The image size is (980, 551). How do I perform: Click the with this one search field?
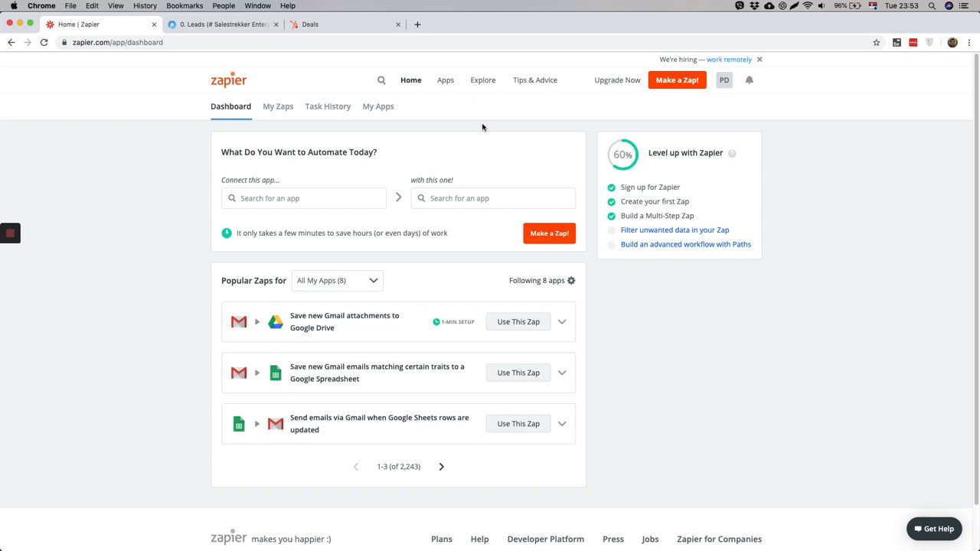coord(493,198)
